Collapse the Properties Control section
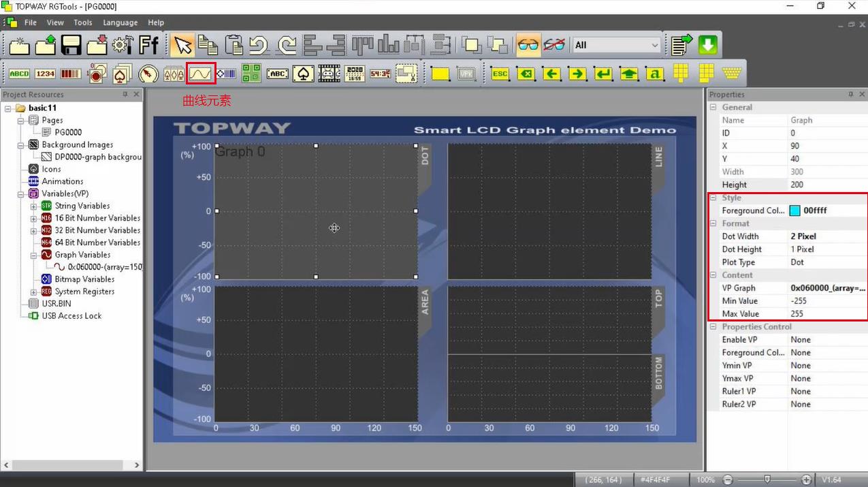The height and width of the screenshot is (487, 868). pos(713,327)
